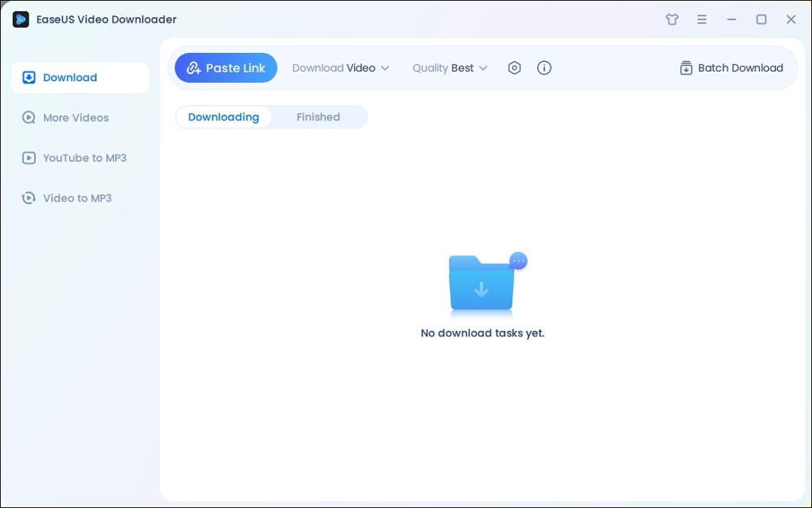Click the chevron next to Quality Best
The height and width of the screenshot is (508, 812).
[x=483, y=68]
